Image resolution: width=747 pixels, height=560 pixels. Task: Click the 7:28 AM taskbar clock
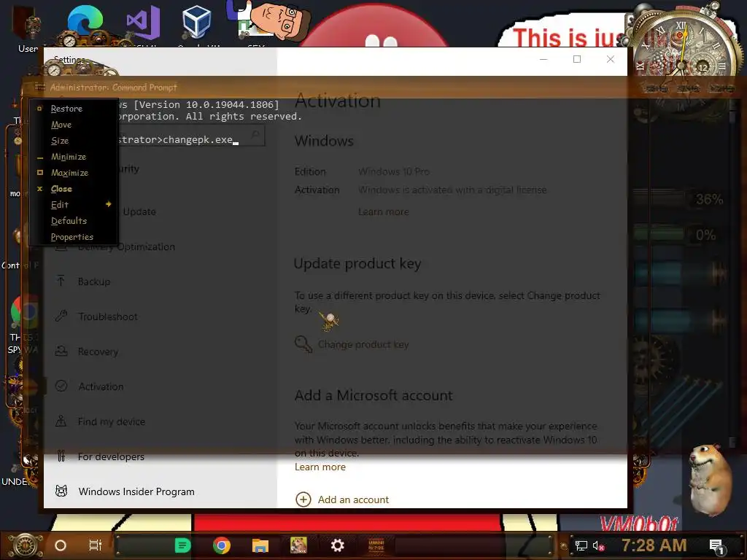point(654,545)
